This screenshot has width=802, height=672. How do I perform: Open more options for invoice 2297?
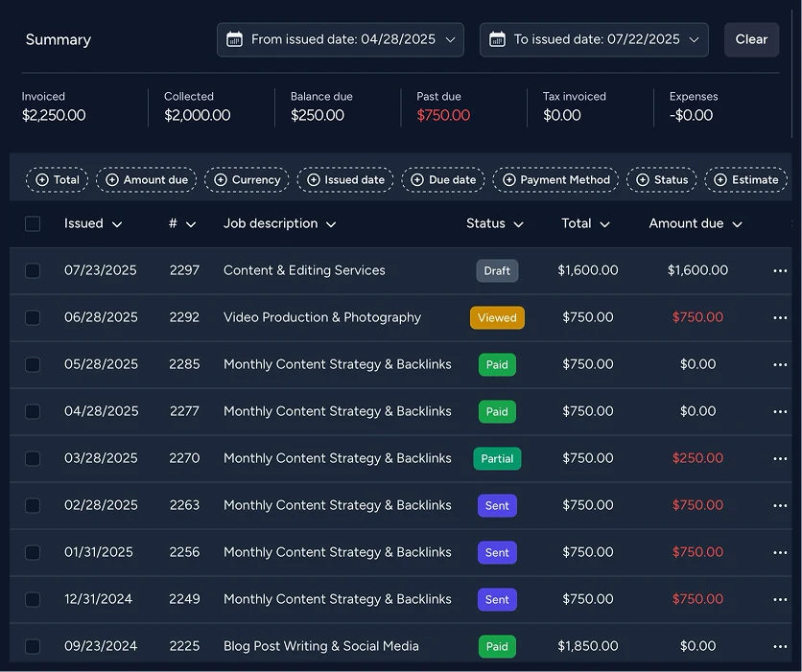tap(780, 271)
